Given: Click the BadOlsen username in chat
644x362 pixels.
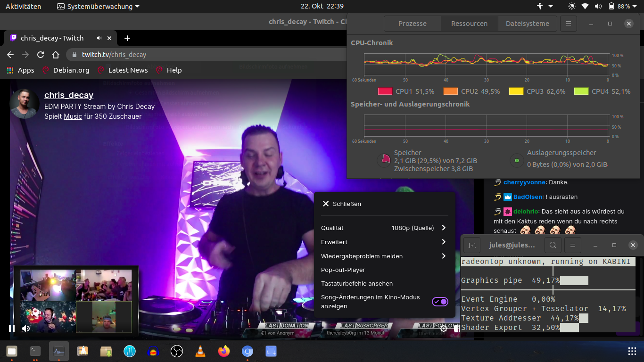Looking at the screenshot, I should pos(528,197).
